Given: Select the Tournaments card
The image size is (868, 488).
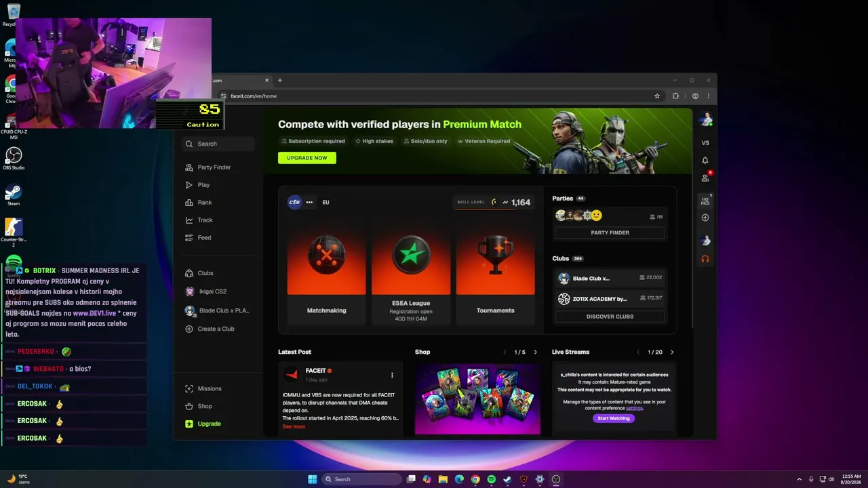Looking at the screenshot, I should click(495, 272).
